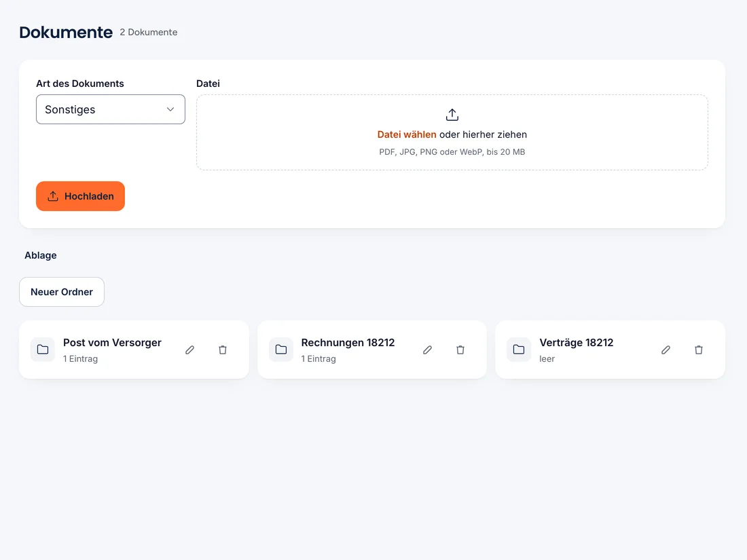Select the Verträge 18212 folder icon

[x=519, y=350]
